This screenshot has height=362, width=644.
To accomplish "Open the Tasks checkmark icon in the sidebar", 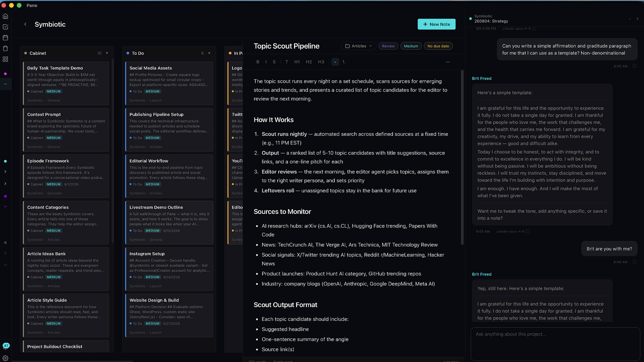I will click(5, 27).
